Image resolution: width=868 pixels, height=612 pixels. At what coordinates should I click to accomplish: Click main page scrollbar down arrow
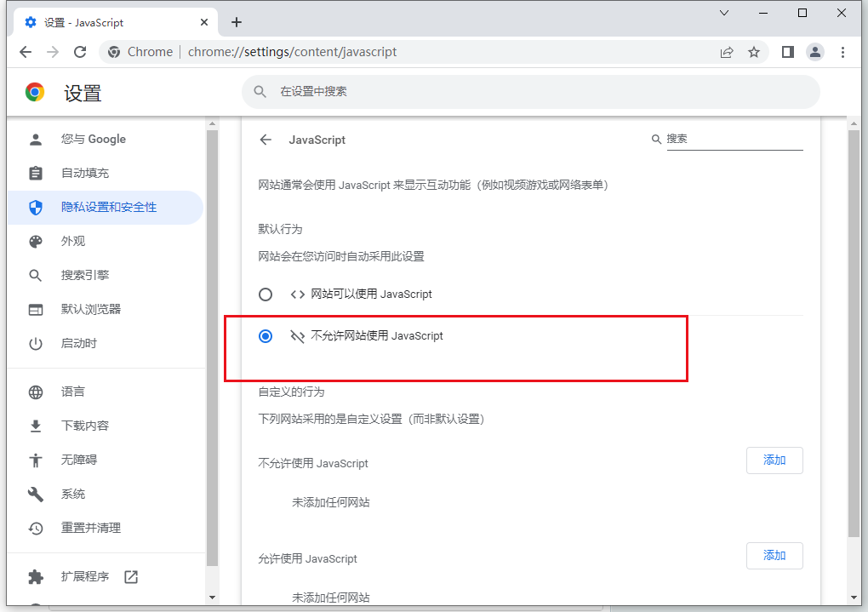pyautogui.click(x=854, y=598)
